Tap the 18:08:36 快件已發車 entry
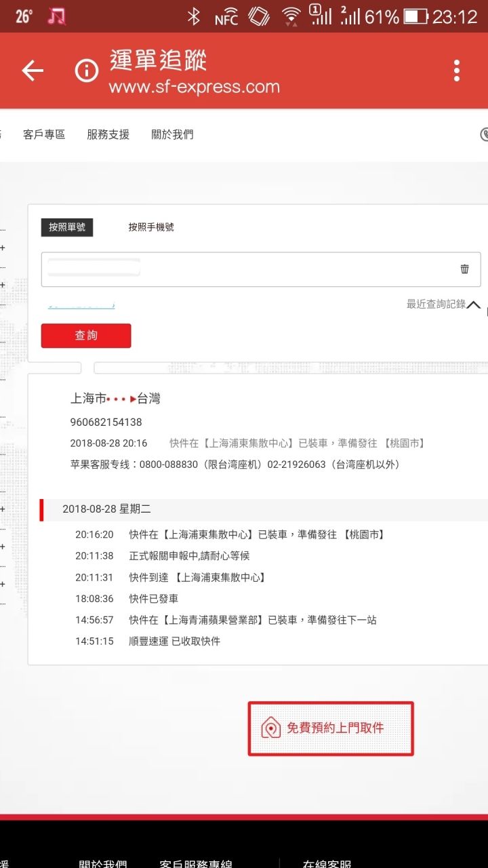This screenshot has height=868, width=488. pyautogui.click(x=127, y=599)
